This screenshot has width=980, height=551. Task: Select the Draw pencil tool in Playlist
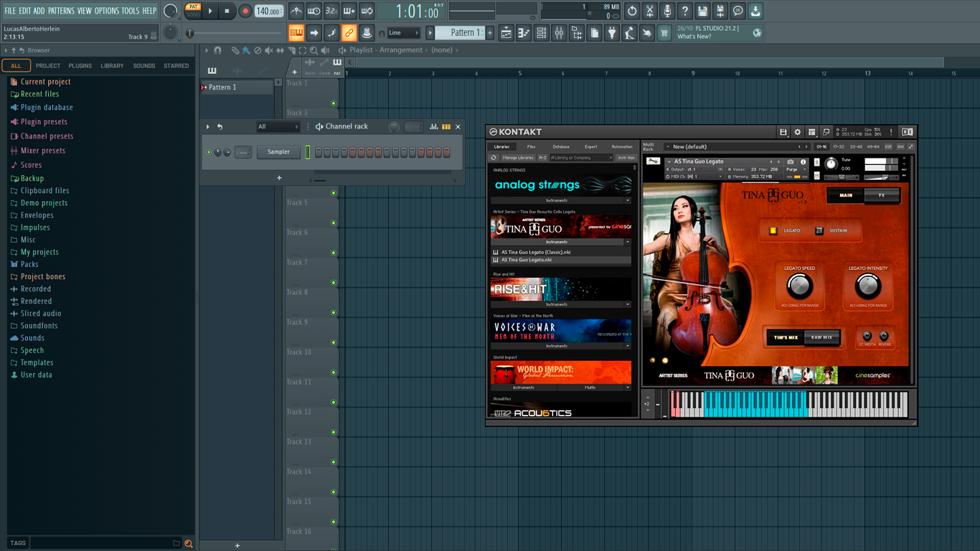(235, 50)
